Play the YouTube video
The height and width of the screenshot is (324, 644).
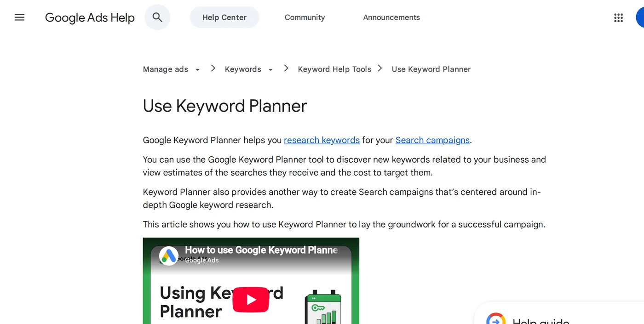(x=251, y=300)
